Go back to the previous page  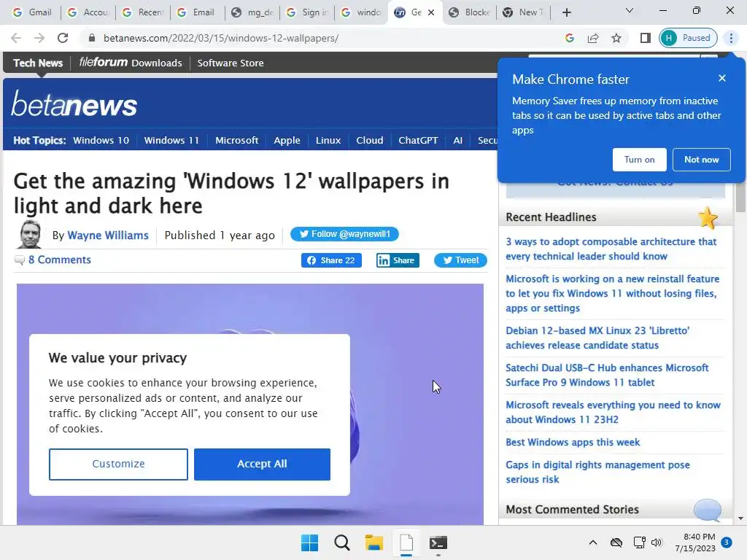tap(16, 38)
